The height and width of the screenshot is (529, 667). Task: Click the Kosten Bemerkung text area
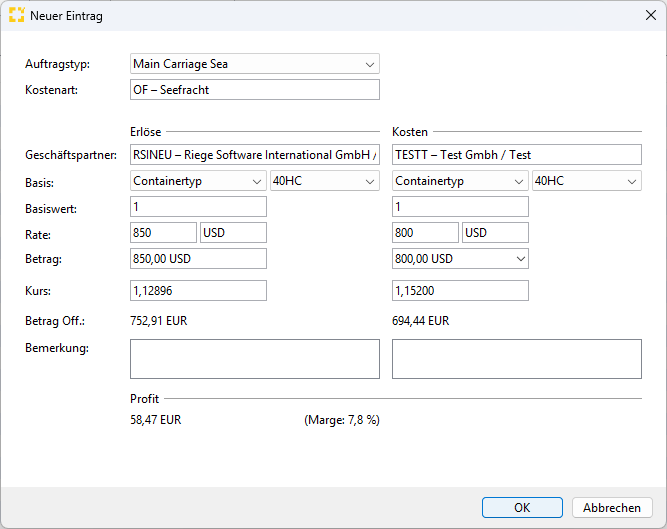(x=516, y=359)
